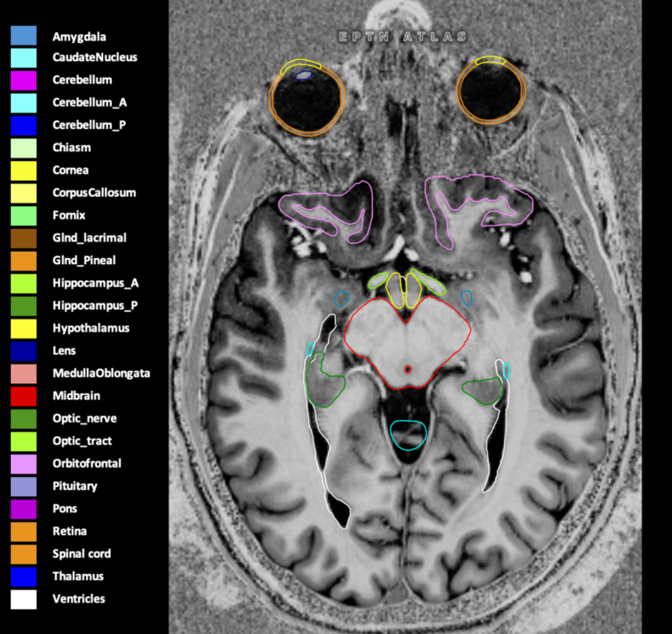Click the Spinal cord color swatch
The width and height of the screenshot is (672, 634).
[23, 554]
